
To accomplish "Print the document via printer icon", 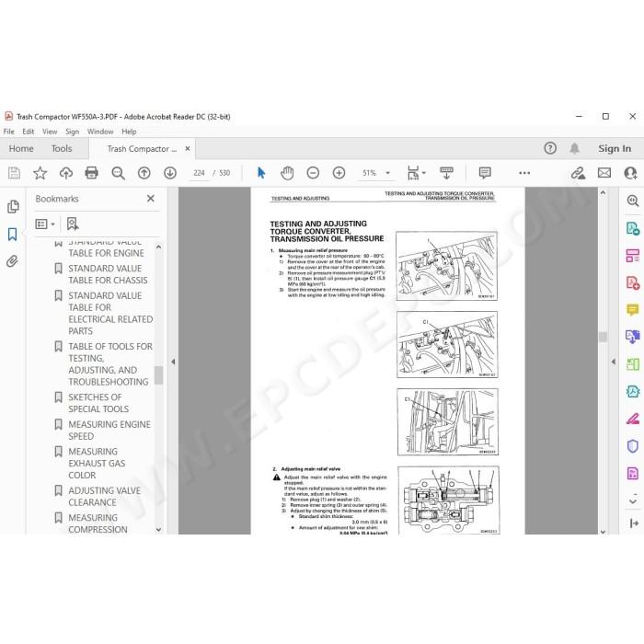I will click(92, 173).
